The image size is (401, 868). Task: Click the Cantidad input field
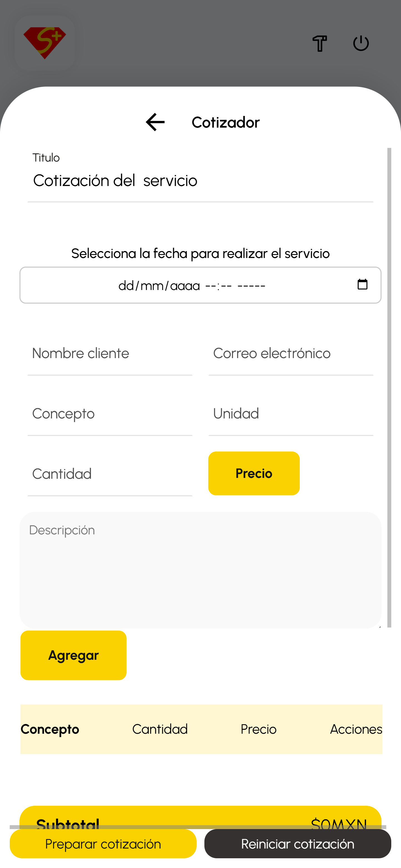point(110,474)
